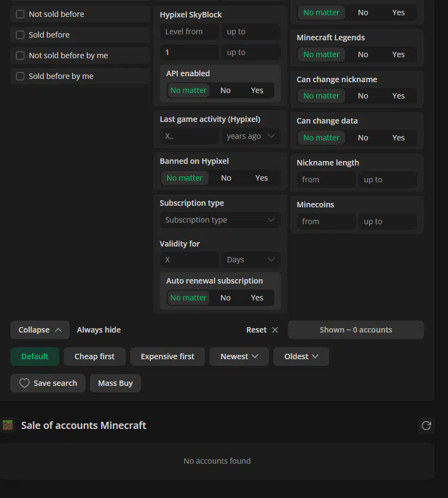Open the Newest sort dropdown
This screenshot has width=448, height=498.
[x=239, y=356]
